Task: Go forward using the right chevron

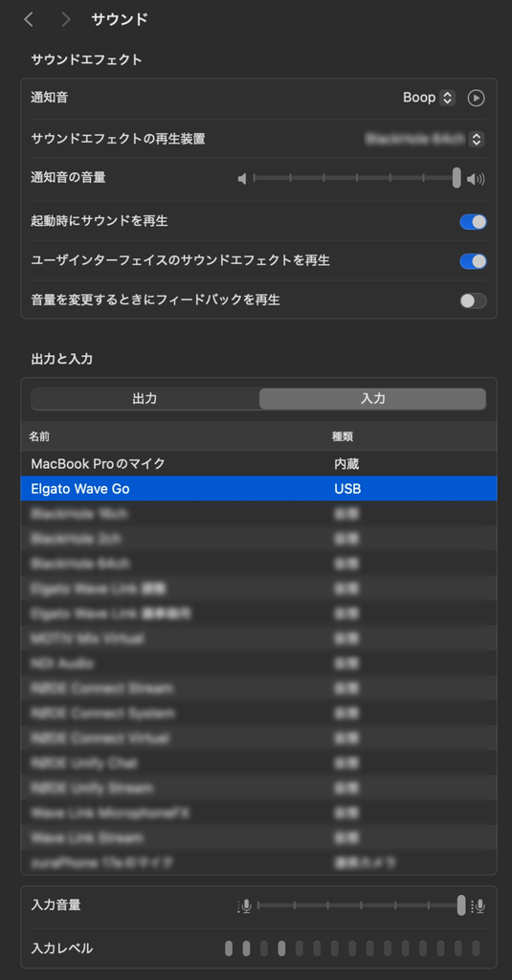Action: pos(66,19)
